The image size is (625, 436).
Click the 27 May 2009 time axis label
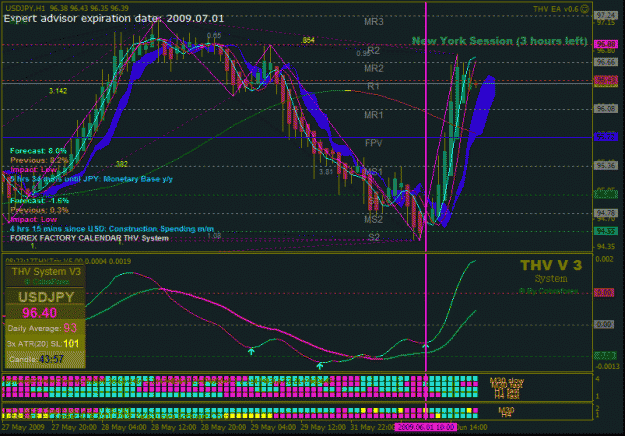tap(23, 427)
